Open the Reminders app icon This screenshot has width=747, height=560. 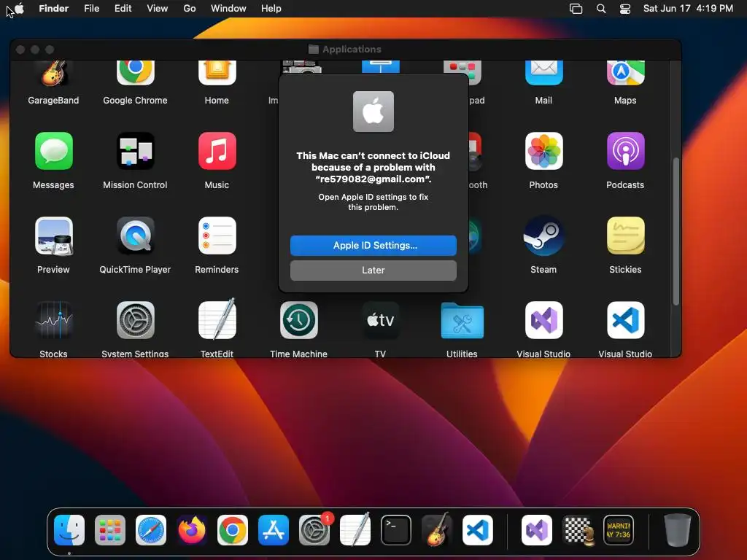(217, 236)
